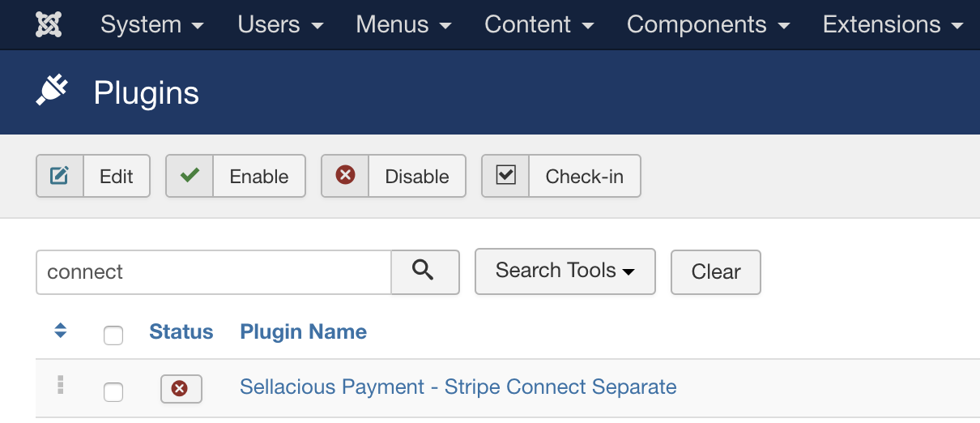
Task: Click the Joomla logo icon
Action: (x=49, y=24)
